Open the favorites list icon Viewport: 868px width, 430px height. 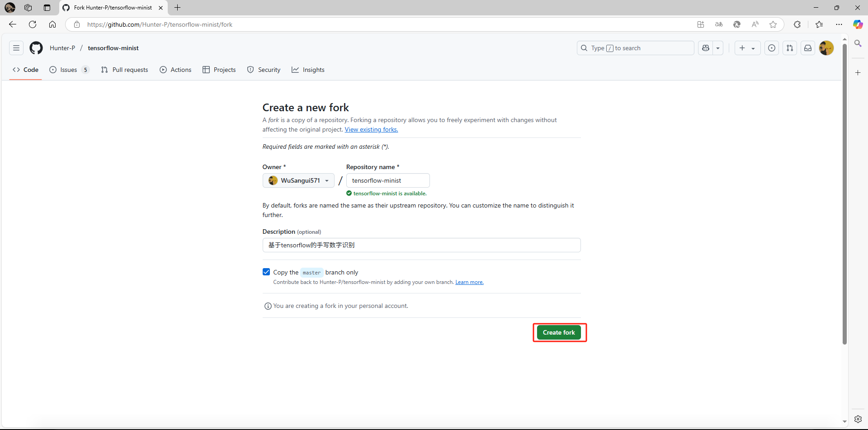(x=819, y=24)
